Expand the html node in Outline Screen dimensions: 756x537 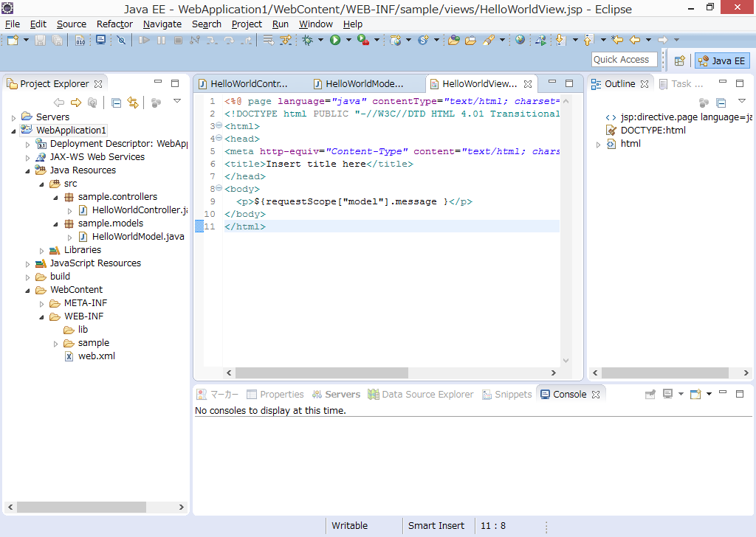(x=598, y=145)
